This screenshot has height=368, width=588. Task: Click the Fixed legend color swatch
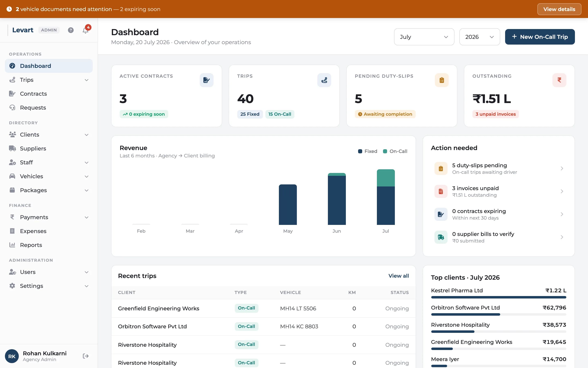tap(360, 151)
